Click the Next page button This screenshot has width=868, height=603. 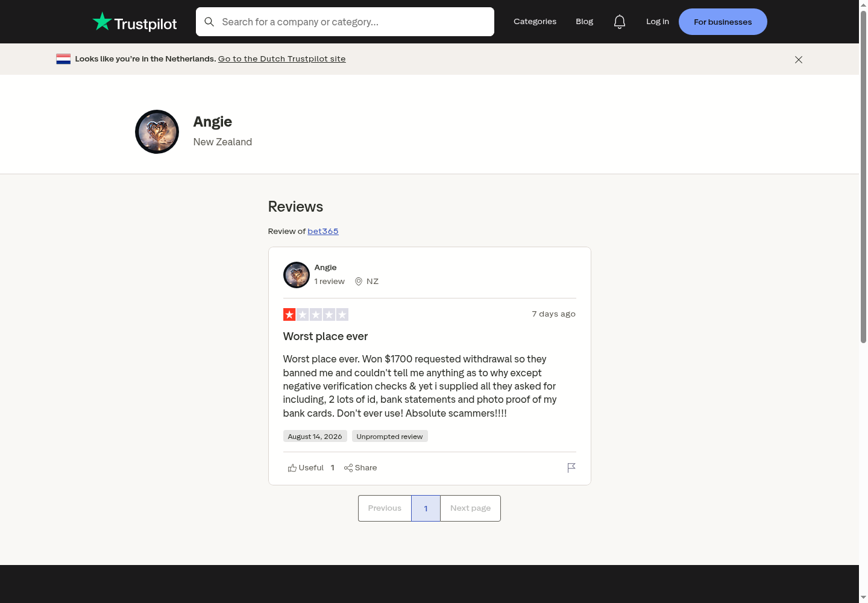pyautogui.click(x=471, y=508)
